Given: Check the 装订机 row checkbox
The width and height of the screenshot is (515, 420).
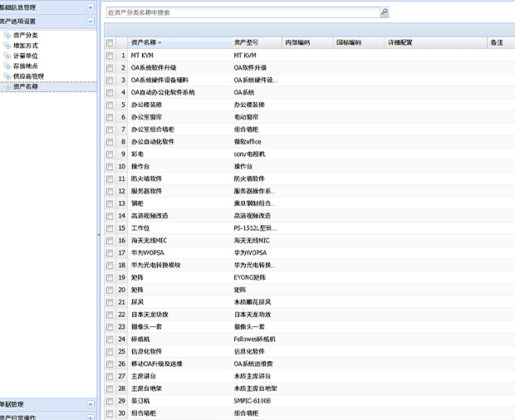Looking at the screenshot, I should click(110, 401).
